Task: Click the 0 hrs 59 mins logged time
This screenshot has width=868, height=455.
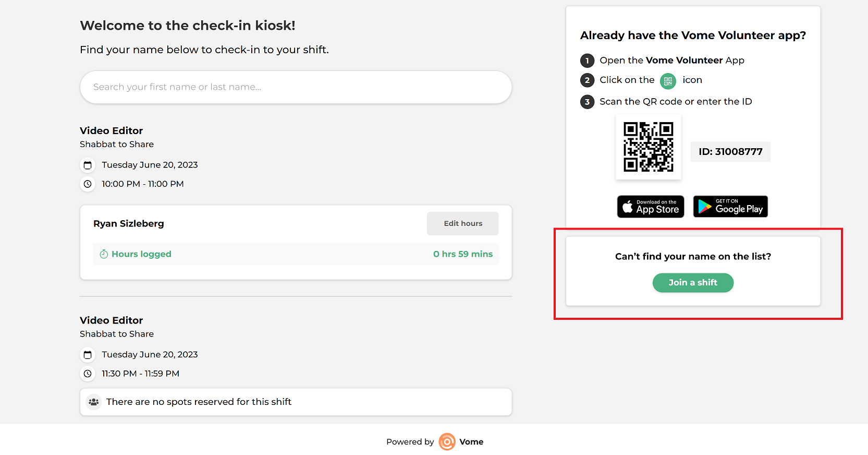Action: click(x=463, y=254)
